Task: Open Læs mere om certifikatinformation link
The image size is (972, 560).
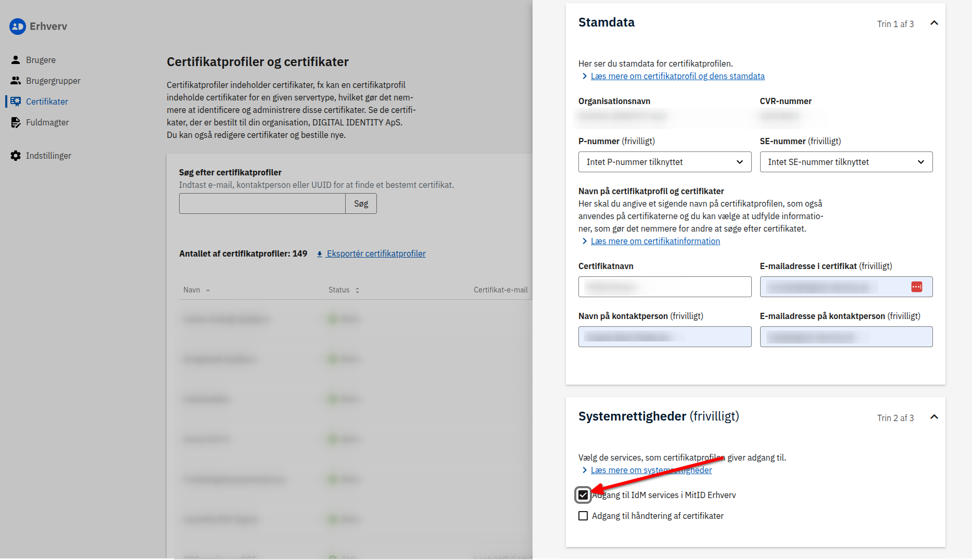Action: [x=655, y=241]
